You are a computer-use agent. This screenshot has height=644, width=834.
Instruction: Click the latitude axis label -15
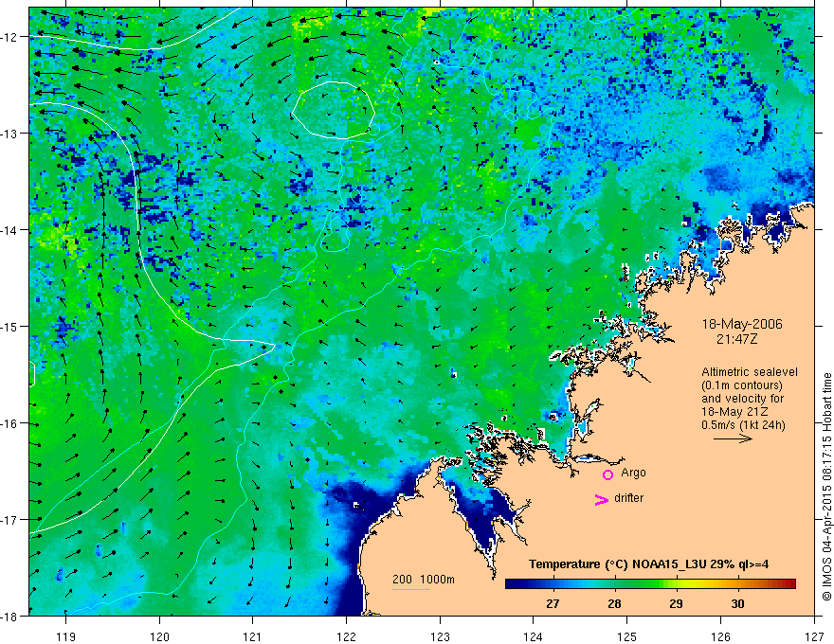[9, 326]
